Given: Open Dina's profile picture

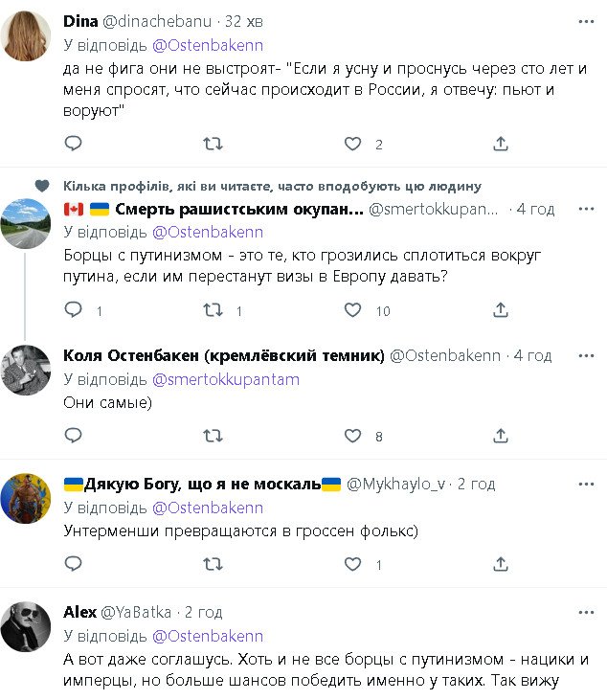Looking at the screenshot, I should [x=26, y=36].
